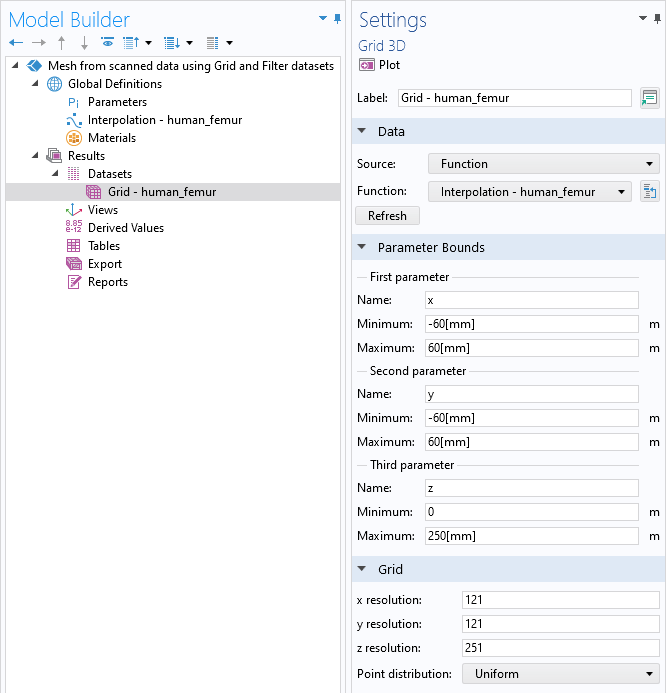This screenshot has height=693, width=666.
Task: Click the back arrow in Model Builder toolbar
Action: tap(16, 43)
